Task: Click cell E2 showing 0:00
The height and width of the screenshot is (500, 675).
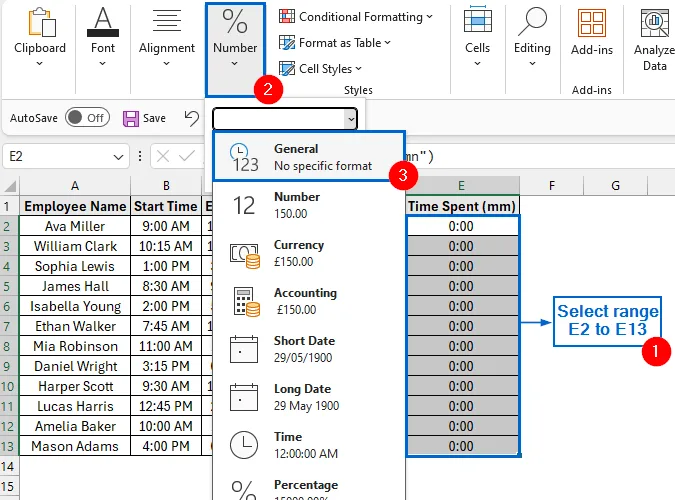Action: pos(462,226)
